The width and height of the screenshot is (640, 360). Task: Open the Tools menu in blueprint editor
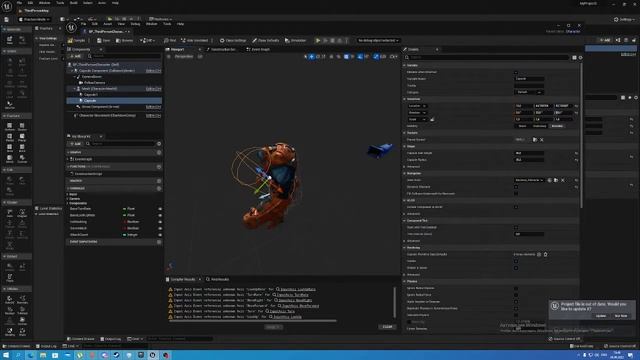coord(167,24)
